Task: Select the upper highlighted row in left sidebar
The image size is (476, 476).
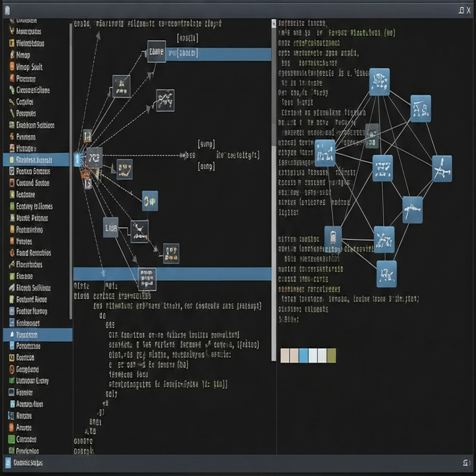Action: (36, 160)
